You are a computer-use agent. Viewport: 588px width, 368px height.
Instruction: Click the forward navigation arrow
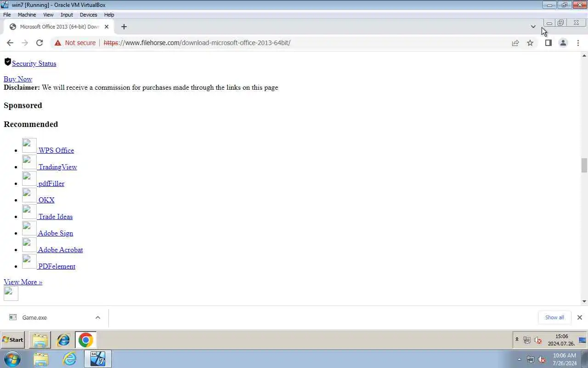coord(25,43)
